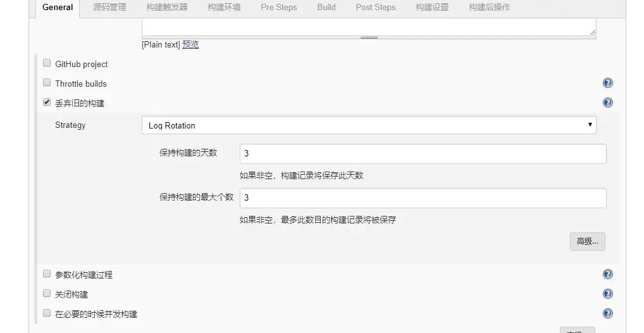Click the [Plain text] label
644x333 pixels.
point(161,44)
